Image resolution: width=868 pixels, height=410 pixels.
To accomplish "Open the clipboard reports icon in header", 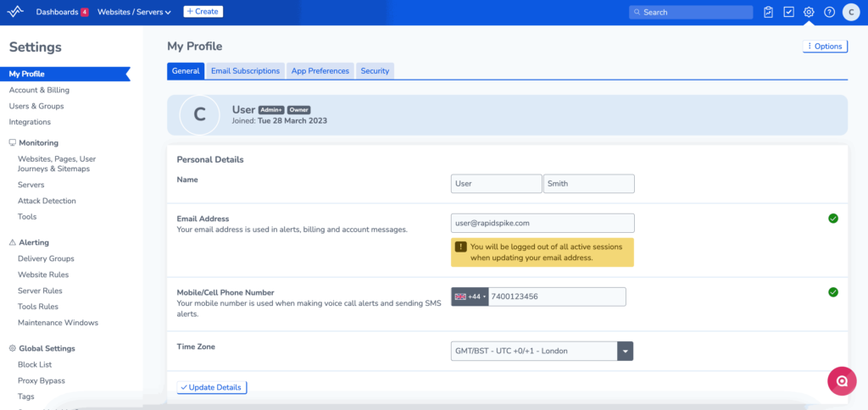I will click(768, 12).
